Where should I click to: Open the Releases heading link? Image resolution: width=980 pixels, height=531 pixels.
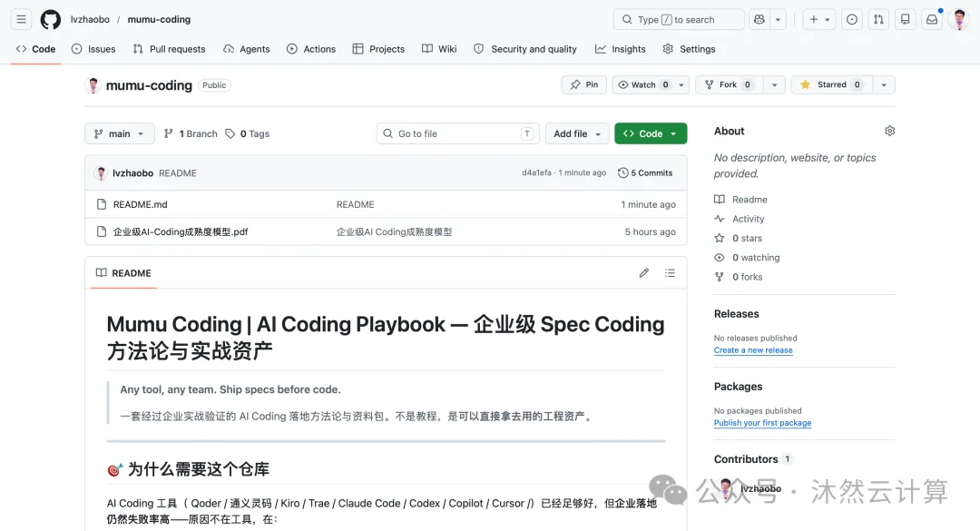[x=736, y=314]
